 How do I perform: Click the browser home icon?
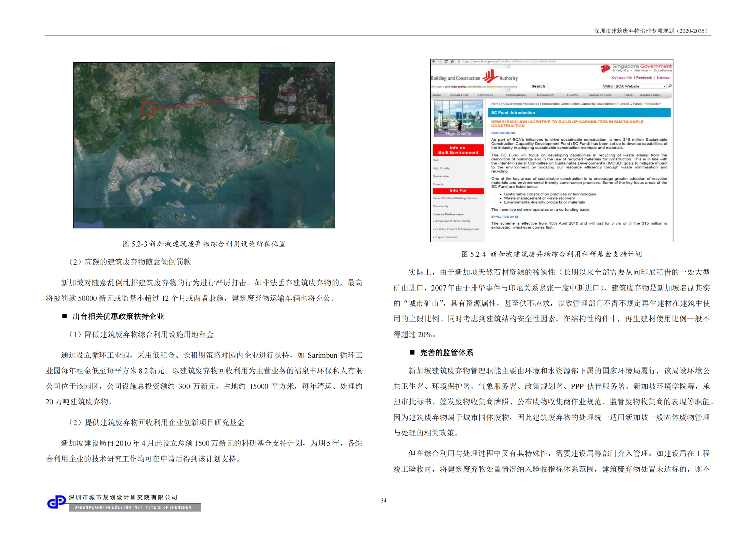[x=452, y=61]
